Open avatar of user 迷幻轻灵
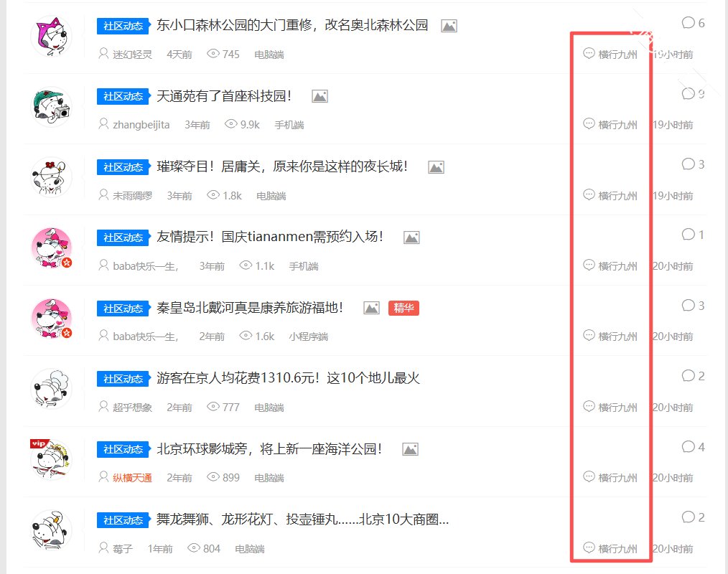728x574 pixels. point(53,36)
